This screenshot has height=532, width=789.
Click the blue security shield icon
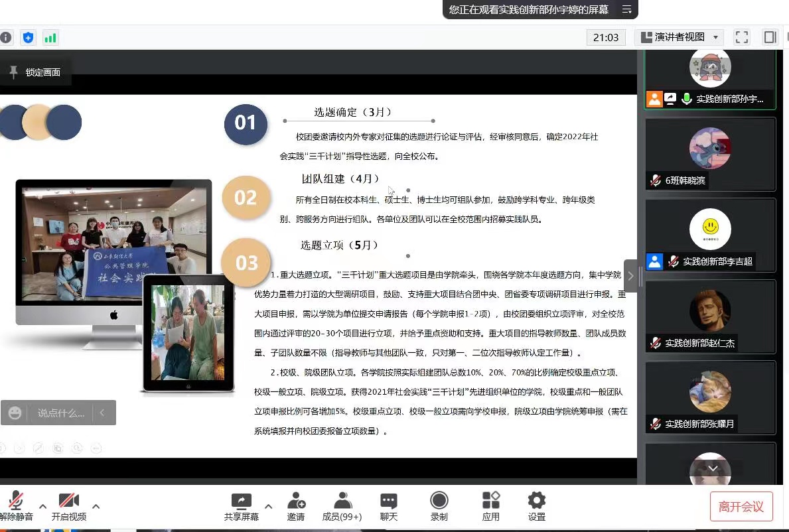(x=27, y=38)
